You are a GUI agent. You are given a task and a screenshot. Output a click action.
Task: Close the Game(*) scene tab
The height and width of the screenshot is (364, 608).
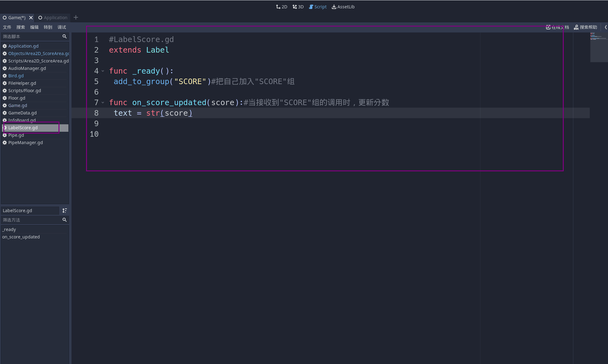pyautogui.click(x=31, y=18)
